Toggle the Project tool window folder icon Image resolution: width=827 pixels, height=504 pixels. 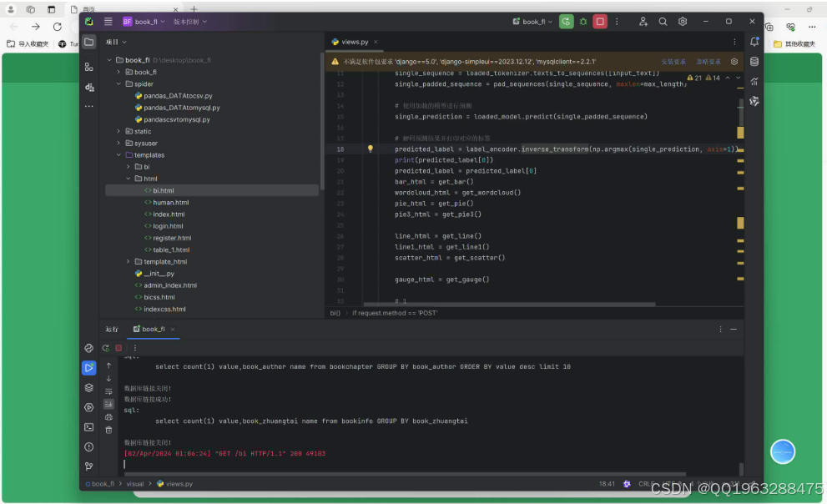pos(89,42)
